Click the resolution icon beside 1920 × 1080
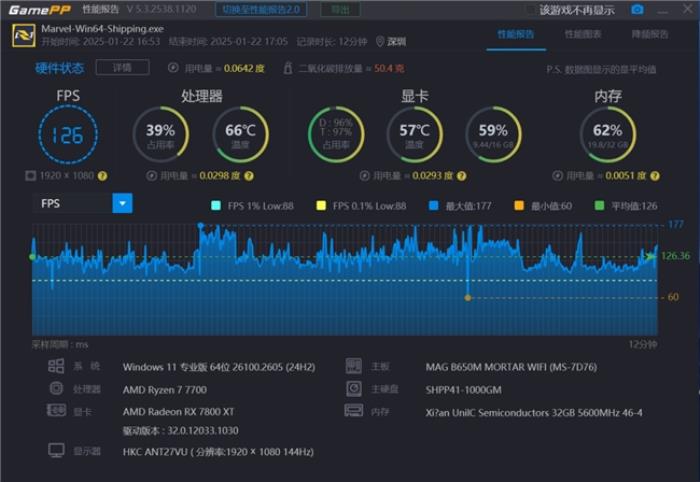The width and height of the screenshot is (700, 482). coord(30,175)
